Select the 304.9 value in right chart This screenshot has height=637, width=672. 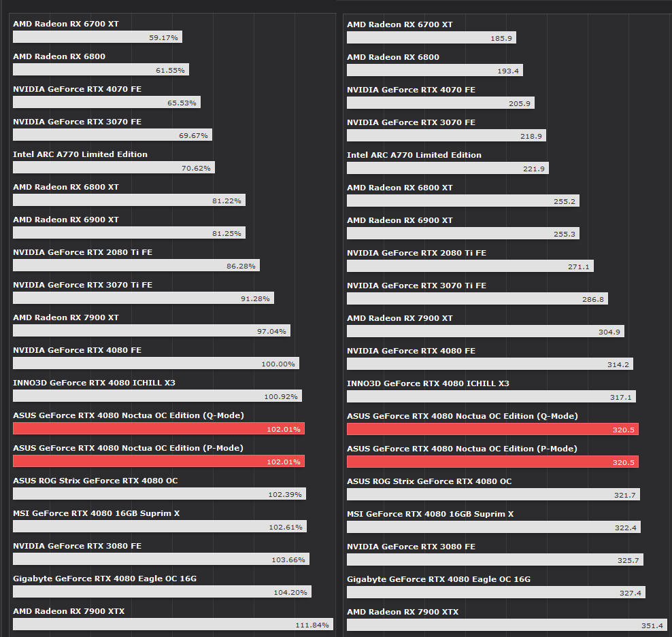[609, 332]
